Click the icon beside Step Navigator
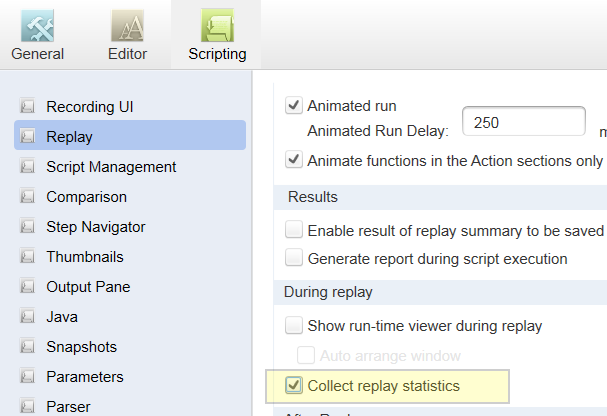The height and width of the screenshot is (416, 607). point(27,226)
